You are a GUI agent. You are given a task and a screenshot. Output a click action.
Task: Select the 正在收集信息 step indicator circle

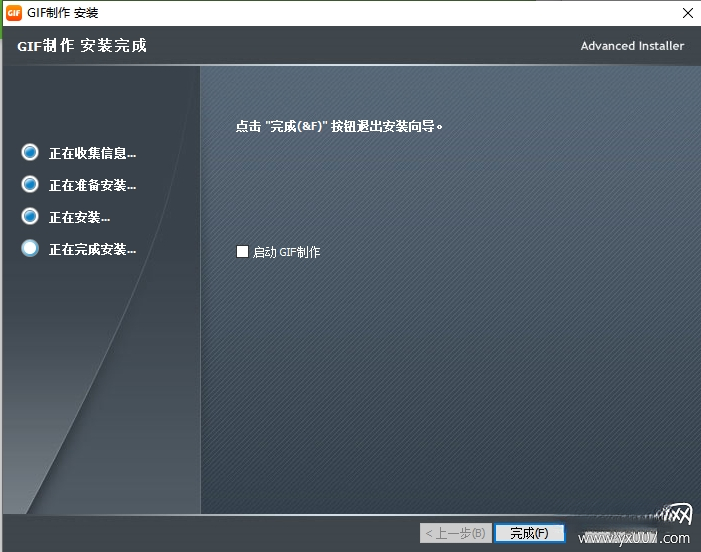30,152
